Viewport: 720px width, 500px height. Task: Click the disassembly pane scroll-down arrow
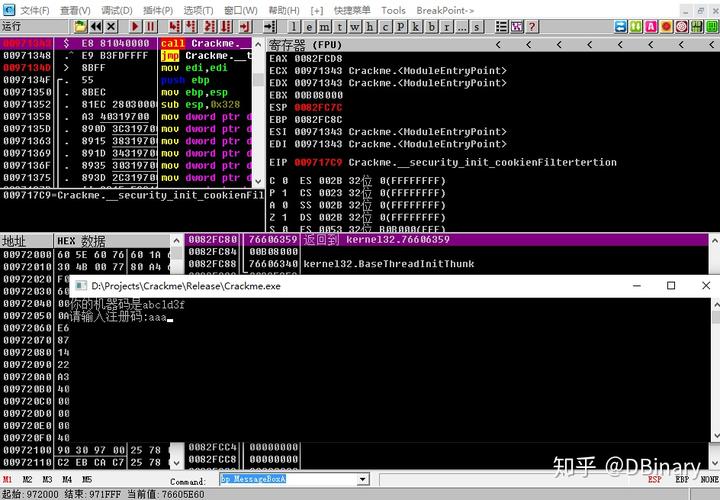[258, 181]
